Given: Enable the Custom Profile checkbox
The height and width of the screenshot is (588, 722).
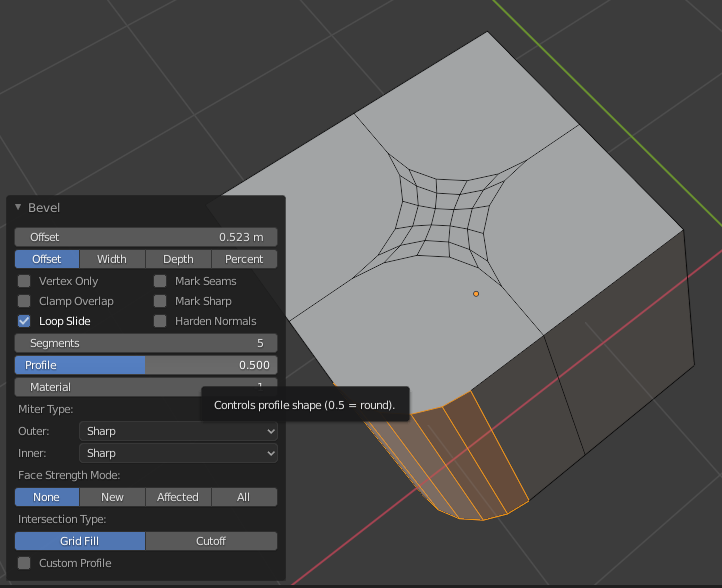Looking at the screenshot, I should pos(24,563).
